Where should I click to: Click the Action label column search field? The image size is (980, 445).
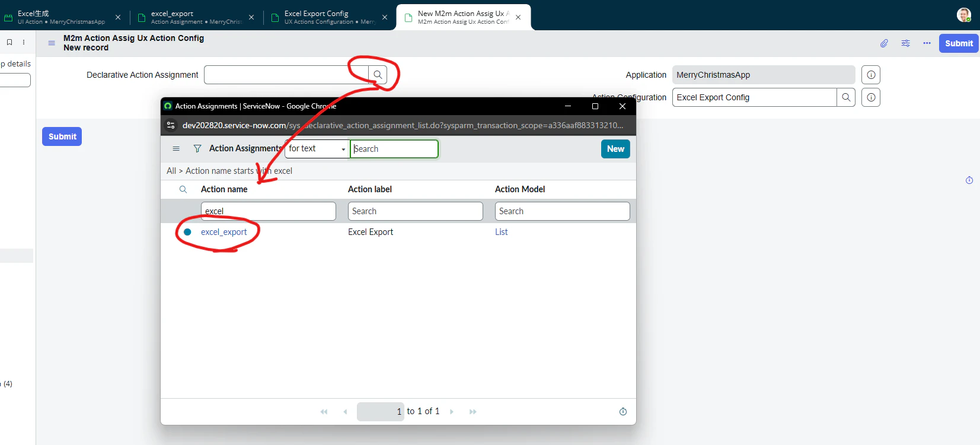coord(416,211)
